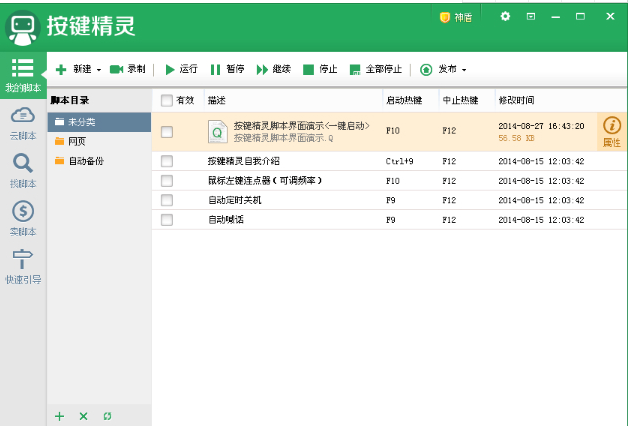Viewport: 628px width, 426px height.
Task: Click the 录制 (Record) camera icon
Action: pyautogui.click(x=116, y=69)
